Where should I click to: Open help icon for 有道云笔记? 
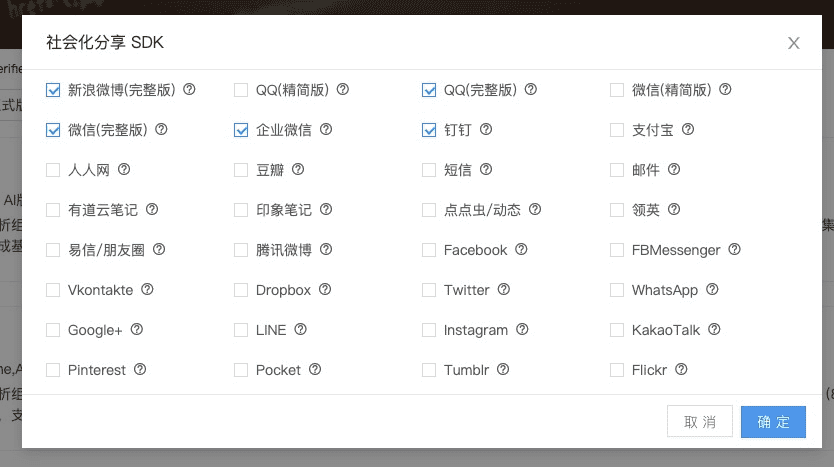click(152, 209)
